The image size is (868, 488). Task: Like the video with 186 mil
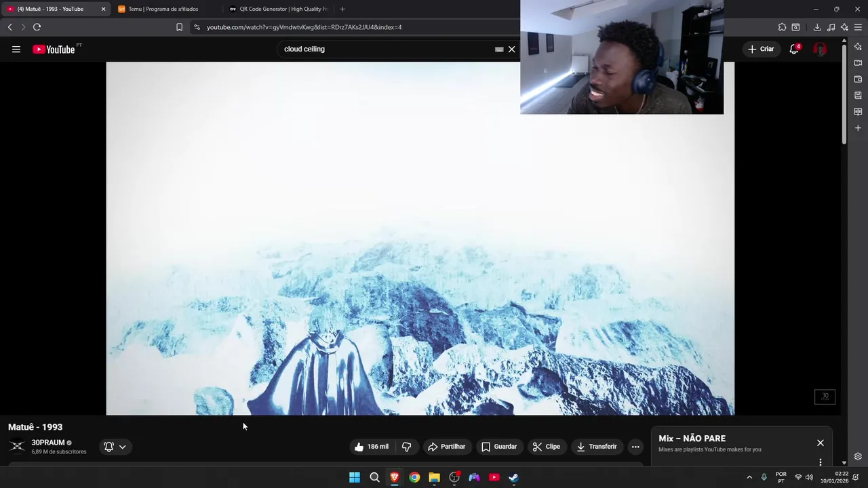[373, 447]
